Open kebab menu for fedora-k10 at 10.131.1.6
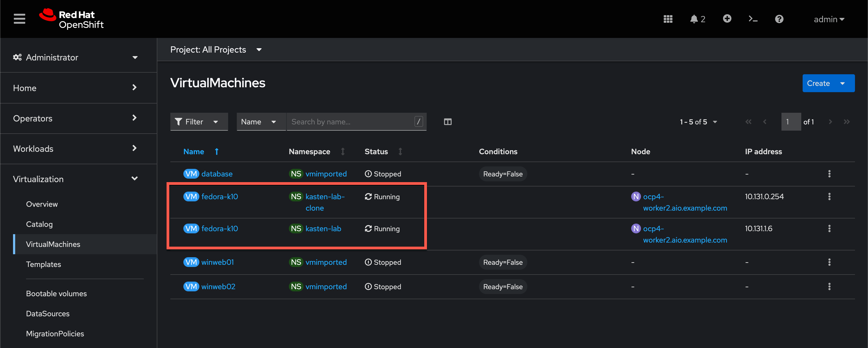Image resolution: width=868 pixels, height=348 pixels. [x=829, y=228]
